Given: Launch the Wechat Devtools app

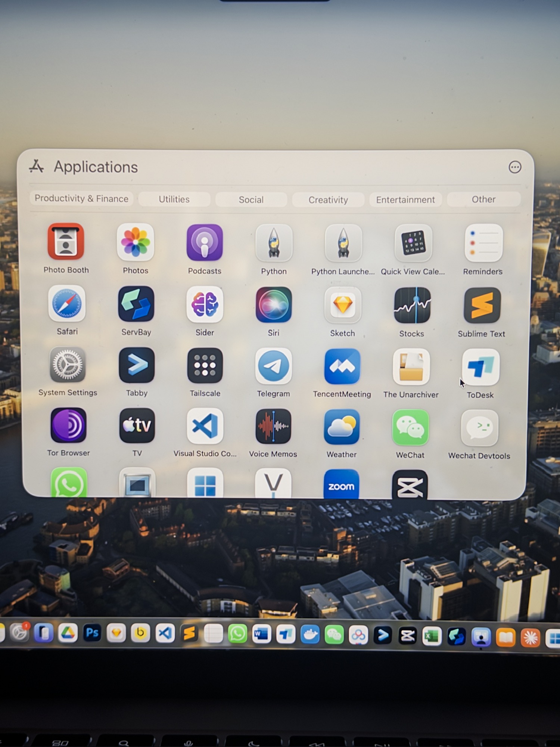Looking at the screenshot, I should click(x=479, y=428).
